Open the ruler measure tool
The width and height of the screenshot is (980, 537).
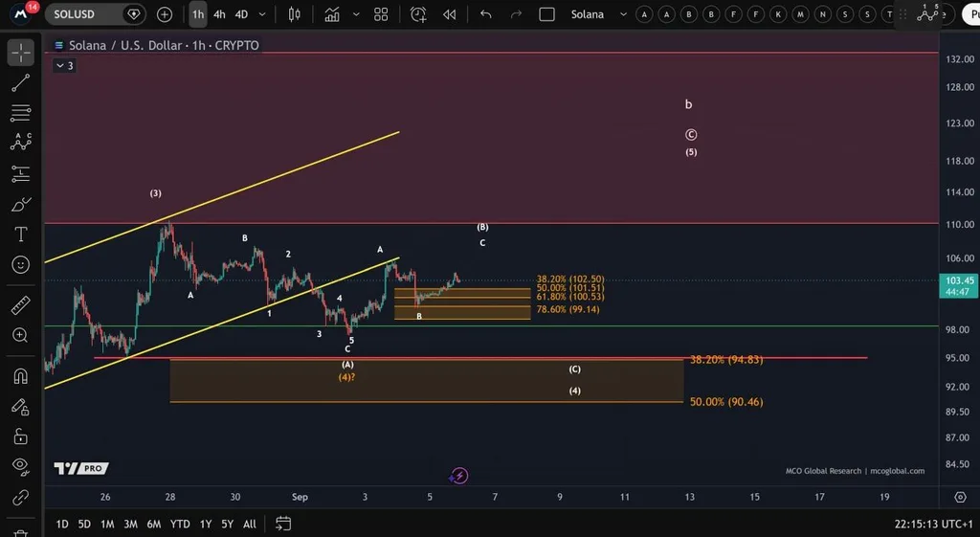[x=21, y=305]
